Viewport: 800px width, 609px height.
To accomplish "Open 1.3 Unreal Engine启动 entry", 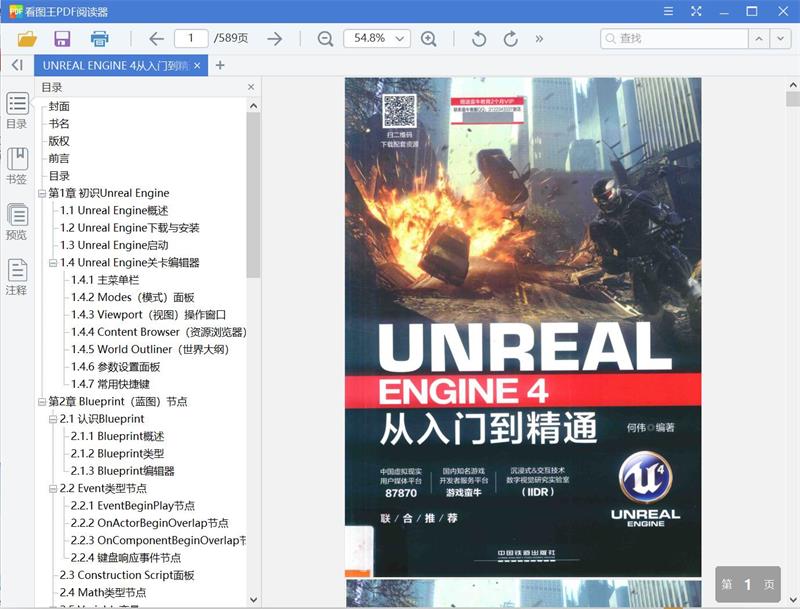I will point(114,245).
